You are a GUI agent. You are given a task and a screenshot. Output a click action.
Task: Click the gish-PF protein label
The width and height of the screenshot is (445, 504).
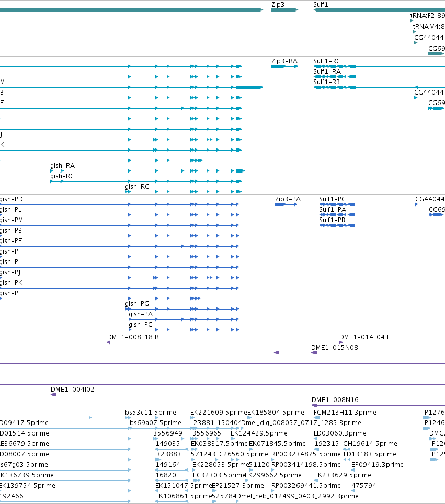(10, 293)
